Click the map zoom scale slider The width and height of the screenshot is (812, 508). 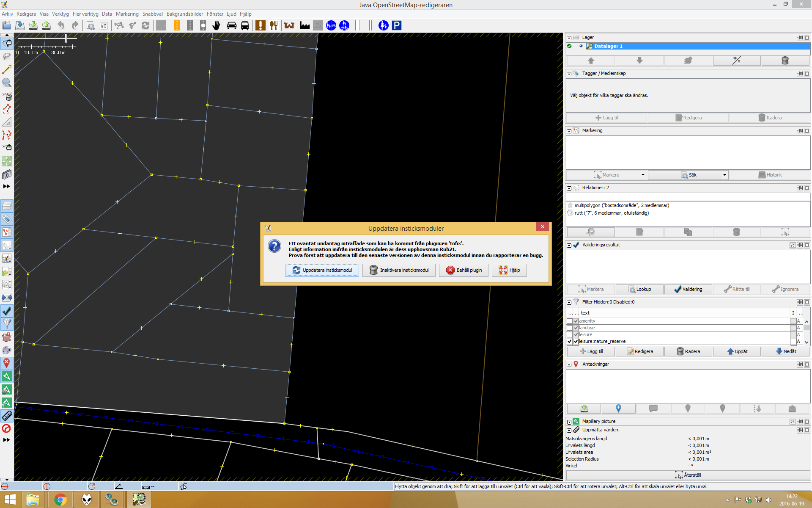(x=66, y=39)
